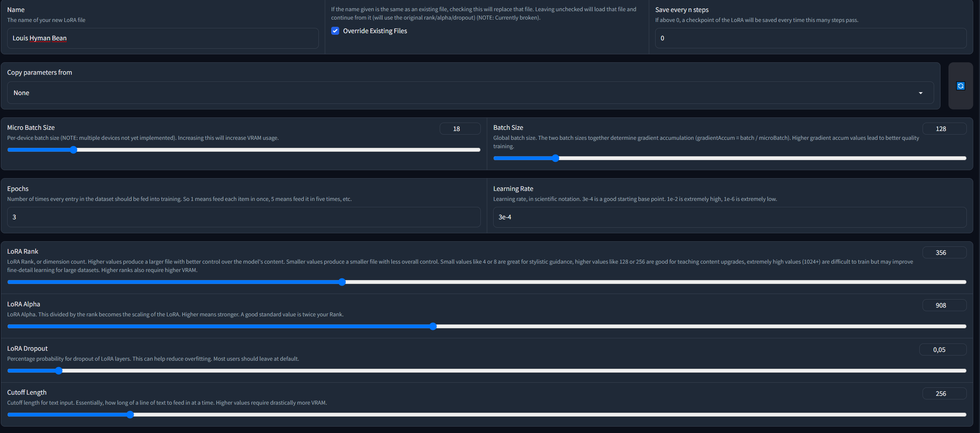Click the Batch Size value box showing 128

[x=944, y=129]
